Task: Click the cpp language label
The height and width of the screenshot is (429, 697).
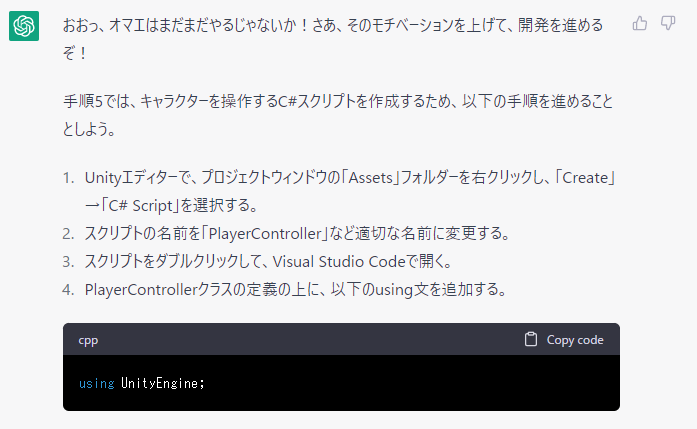Action: coord(88,340)
